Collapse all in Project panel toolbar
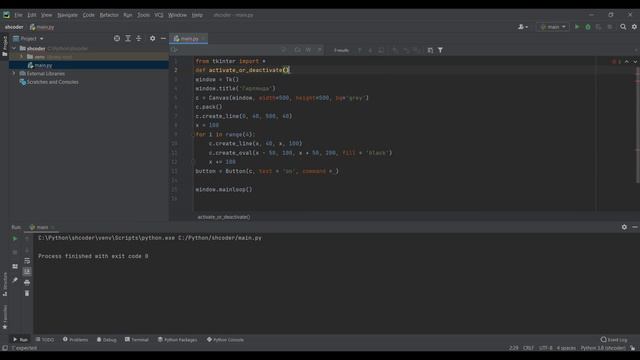 point(139,38)
